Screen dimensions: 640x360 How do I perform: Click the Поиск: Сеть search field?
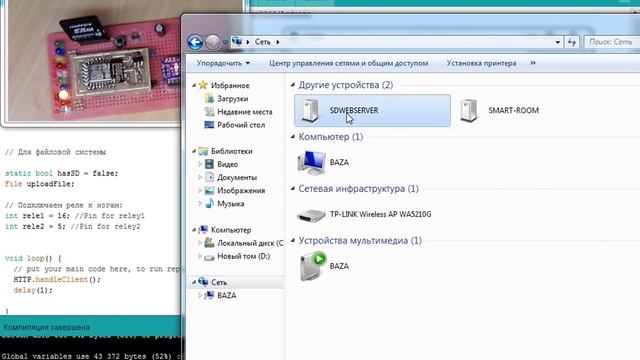611,42
